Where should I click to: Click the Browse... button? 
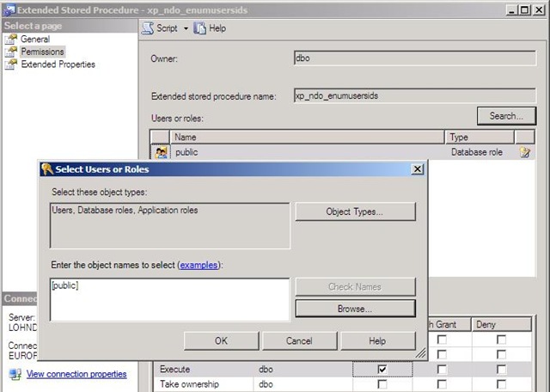point(355,309)
